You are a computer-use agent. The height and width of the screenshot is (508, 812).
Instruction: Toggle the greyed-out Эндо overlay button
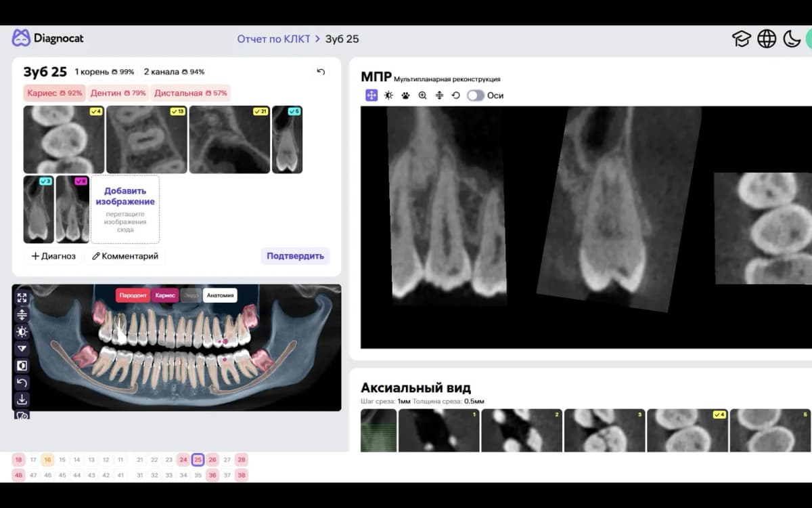(x=191, y=295)
